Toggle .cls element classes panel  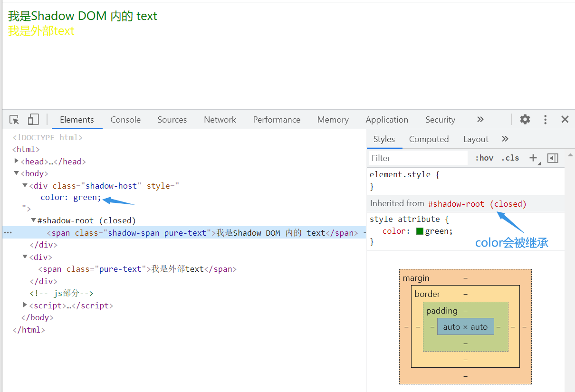510,158
